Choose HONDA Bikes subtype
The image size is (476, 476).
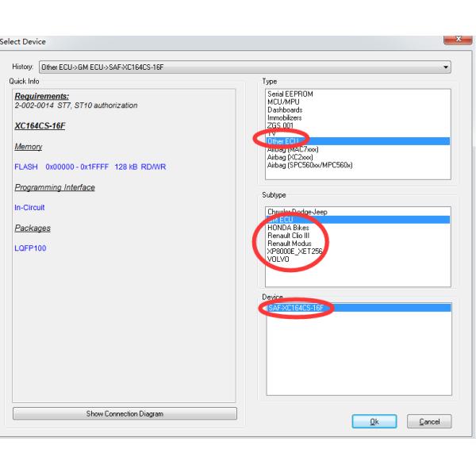click(289, 228)
